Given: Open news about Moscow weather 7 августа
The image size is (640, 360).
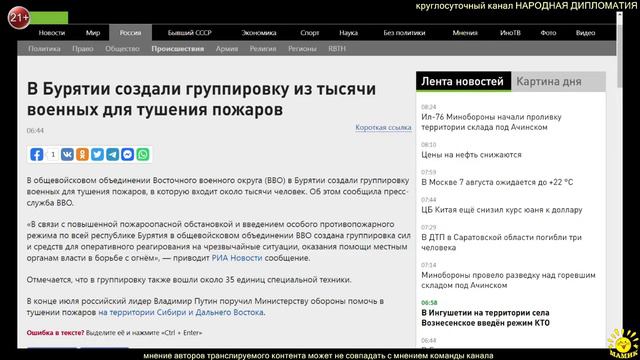Looking at the screenshot, I should tap(497, 182).
